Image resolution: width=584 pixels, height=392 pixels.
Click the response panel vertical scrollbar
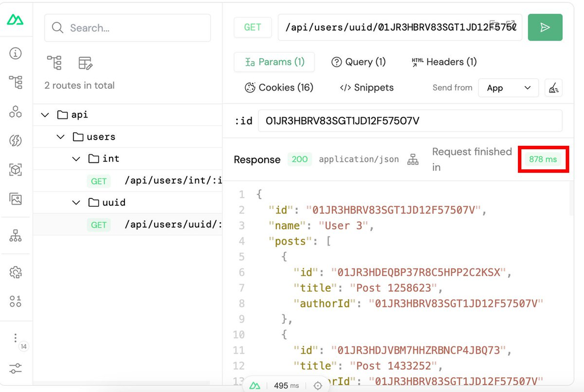pyautogui.click(x=571, y=199)
